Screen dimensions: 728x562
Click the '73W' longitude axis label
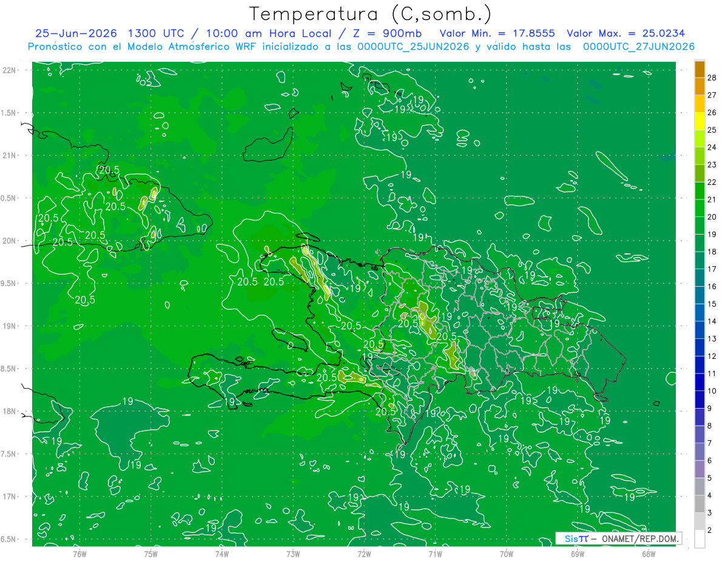(293, 554)
